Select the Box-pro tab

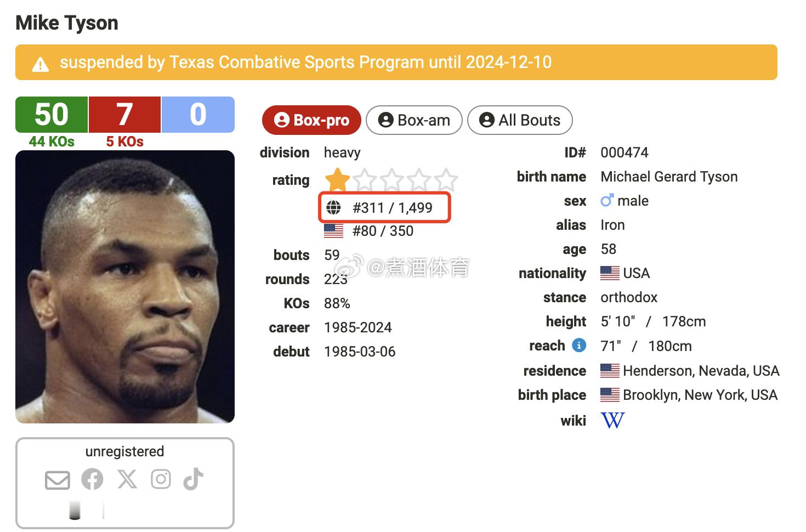[311, 120]
